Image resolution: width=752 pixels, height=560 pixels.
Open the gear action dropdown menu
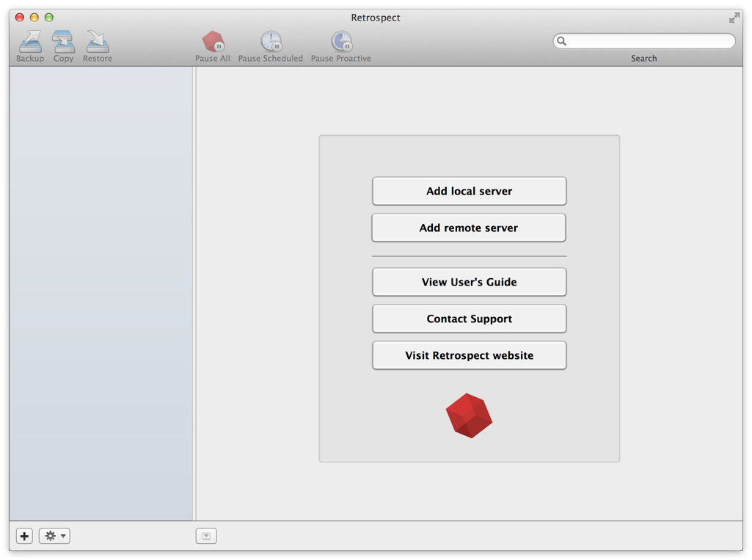tap(55, 536)
